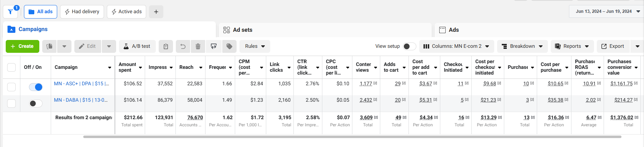Open the MN - DABA campaign link
This screenshot has height=147, width=644.
tap(81, 100)
